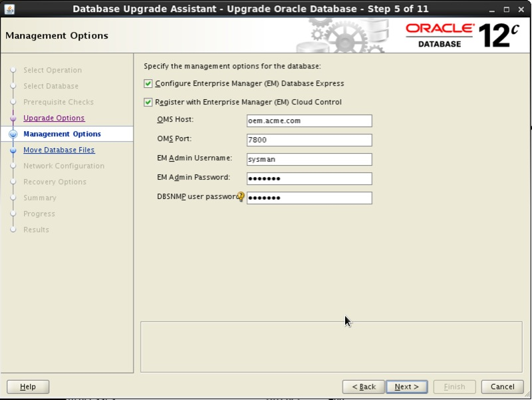Minimize the Database Upgrade Assistant window
The height and width of the screenshot is (400, 532).
[491, 9]
